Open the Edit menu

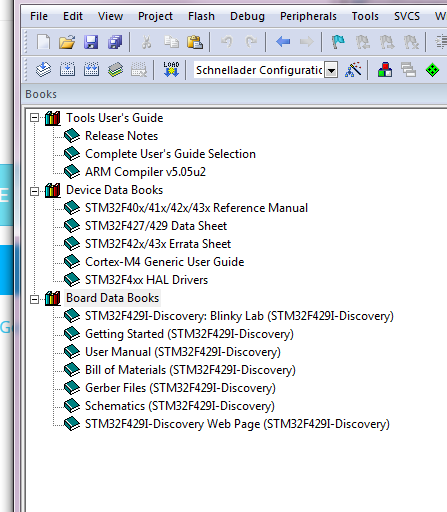[73, 16]
